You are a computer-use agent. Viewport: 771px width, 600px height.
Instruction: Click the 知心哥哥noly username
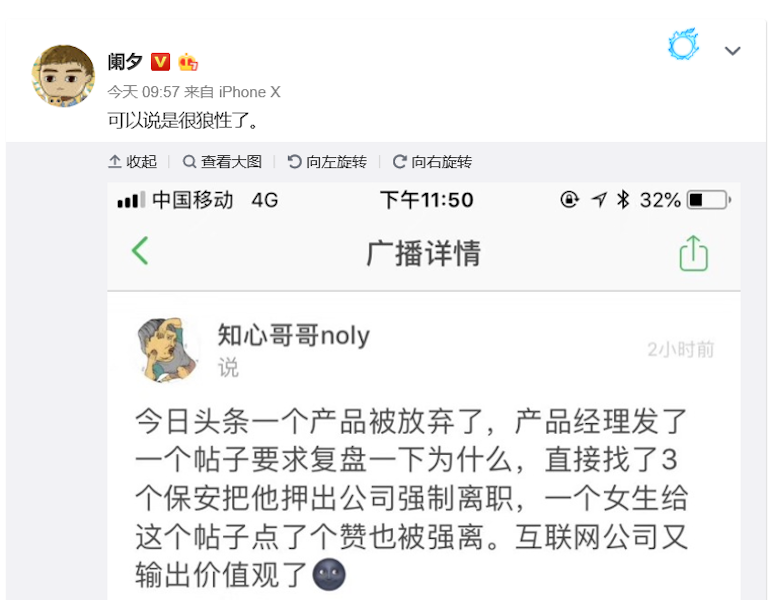point(294,335)
